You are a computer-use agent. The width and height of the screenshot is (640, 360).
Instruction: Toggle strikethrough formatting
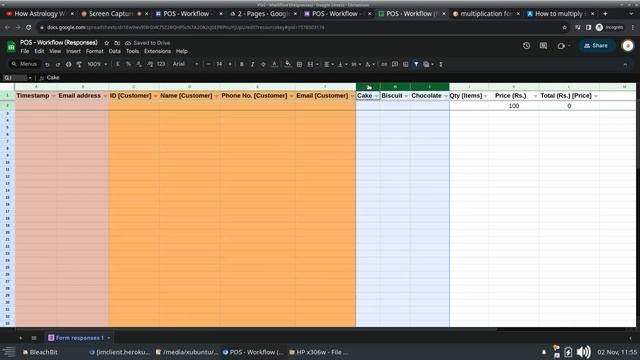[x=263, y=64]
